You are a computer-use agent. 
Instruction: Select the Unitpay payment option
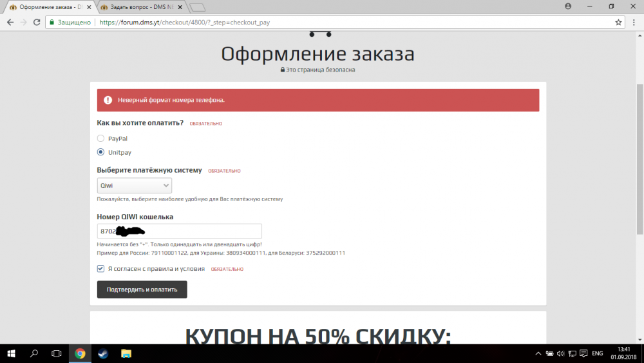(100, 152)
